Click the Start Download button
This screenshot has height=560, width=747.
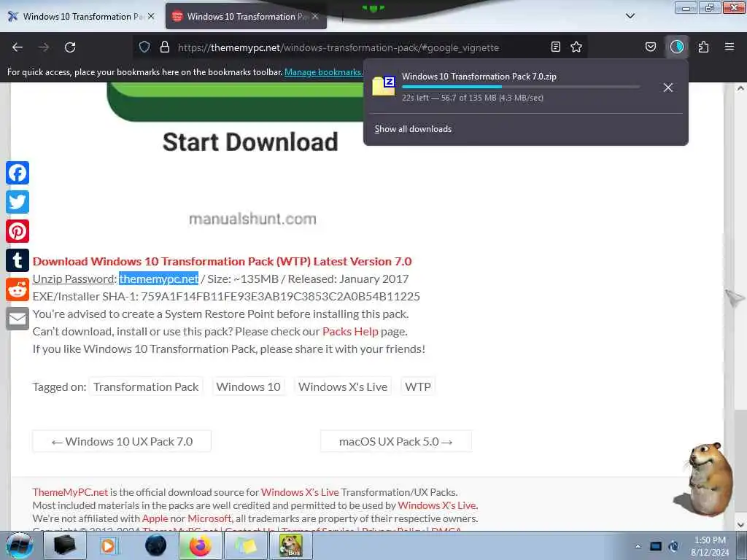pos(250,142)
